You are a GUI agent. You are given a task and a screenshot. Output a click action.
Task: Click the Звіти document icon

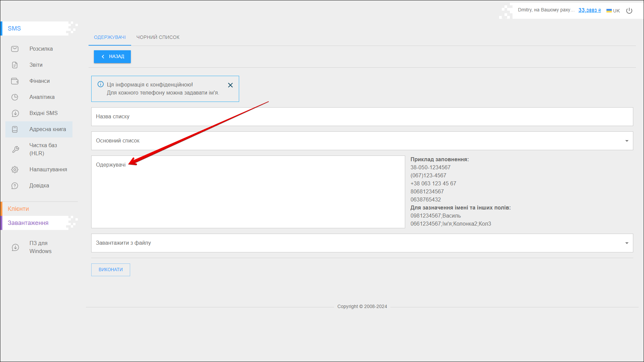15,65
